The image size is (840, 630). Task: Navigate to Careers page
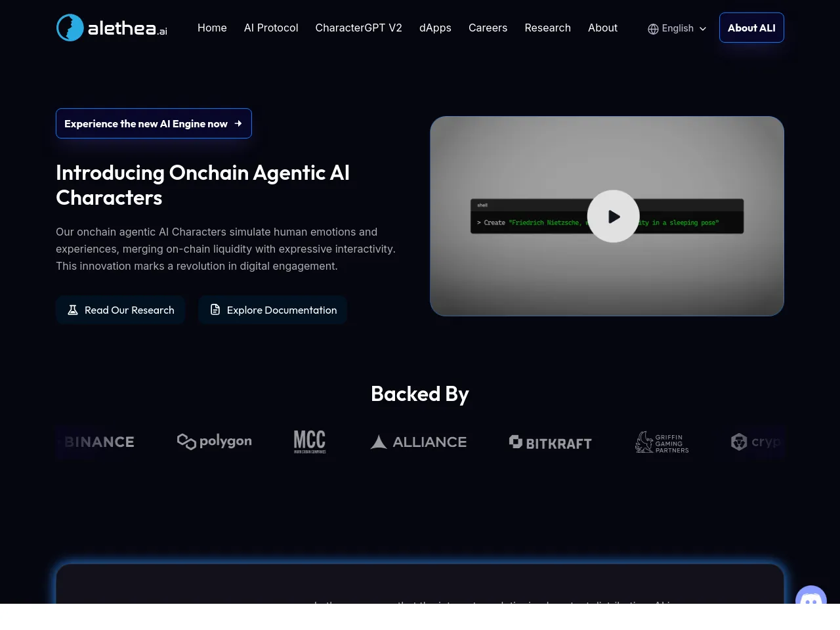[488, 28]
